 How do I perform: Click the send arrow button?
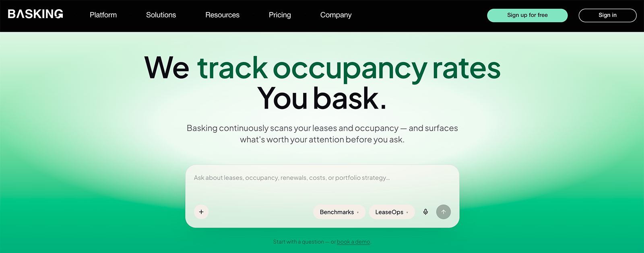click(x=444, y=212)
